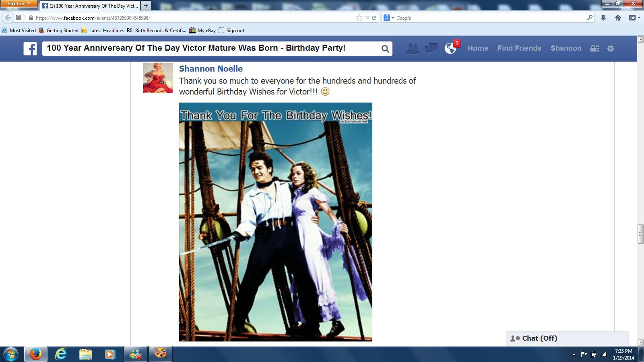644x362 pixels.
Task: Click Firefox icon in taskbar
Action: point(36,354)
